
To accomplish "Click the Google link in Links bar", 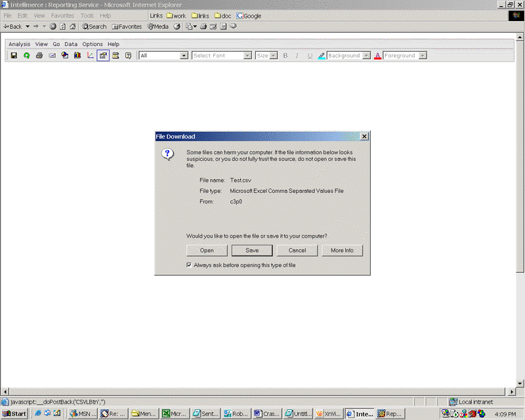I will point(249,16).
